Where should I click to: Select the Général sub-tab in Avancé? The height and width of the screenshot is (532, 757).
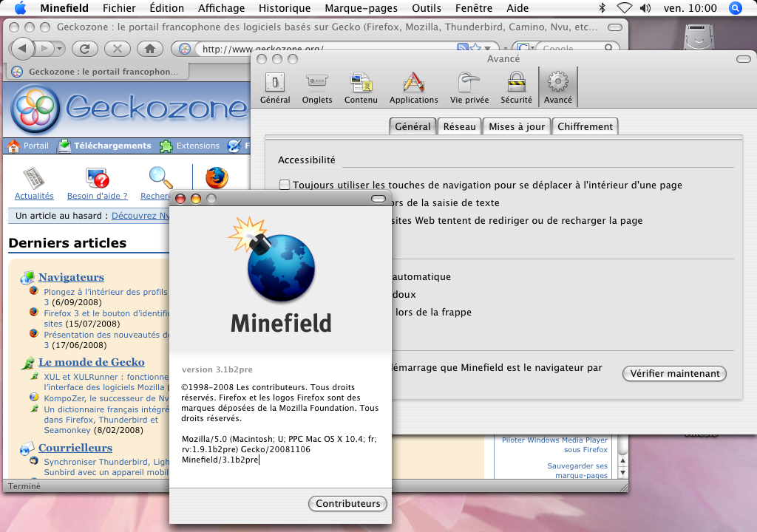click(x=413, y=126)
